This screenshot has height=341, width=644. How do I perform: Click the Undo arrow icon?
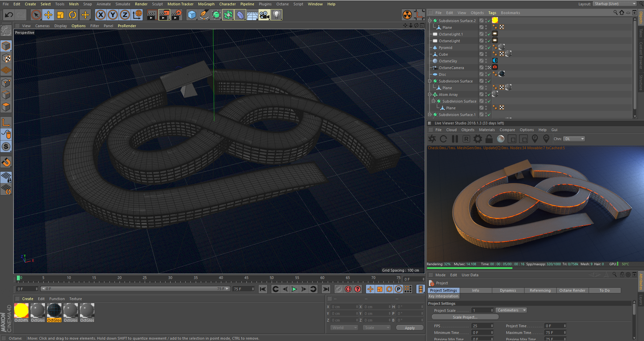(9, 15)
